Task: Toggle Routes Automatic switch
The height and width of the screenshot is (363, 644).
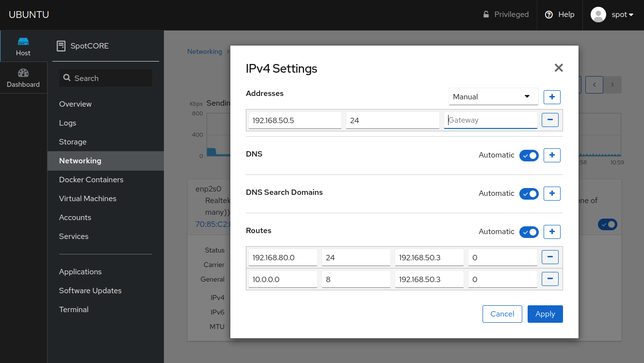Action: 529,232
